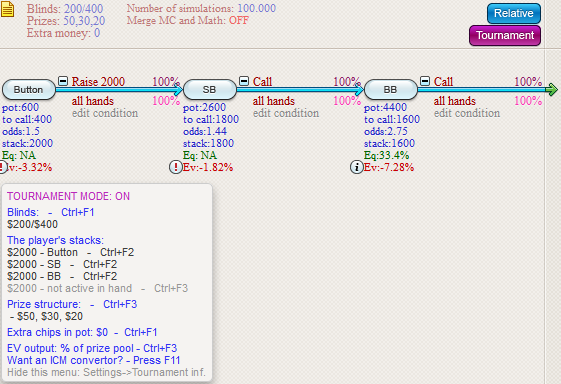Click the yellow notes document icon
This screenshot has height=384, width=561.
tap(7, 9)
